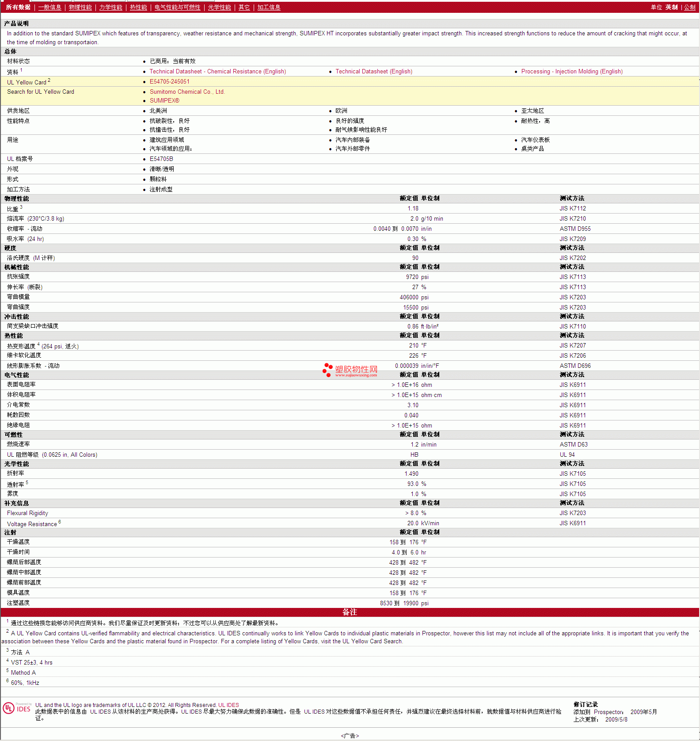
Task: Click the 弯曲模量 value 406000
Action: (x=409, y=298)
